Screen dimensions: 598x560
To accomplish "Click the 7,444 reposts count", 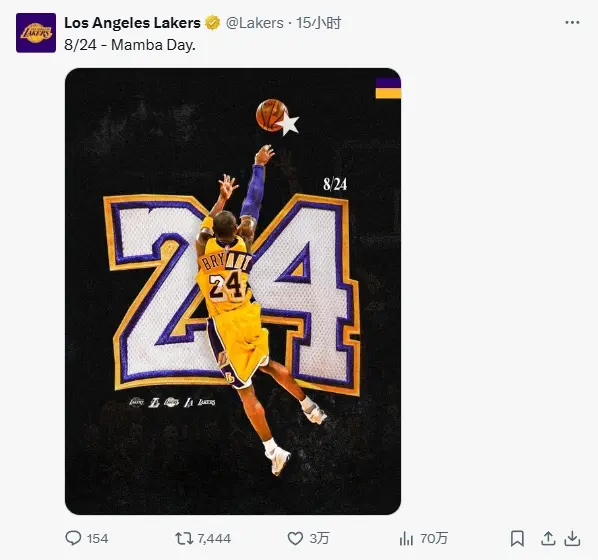I will tap(214, 539).
